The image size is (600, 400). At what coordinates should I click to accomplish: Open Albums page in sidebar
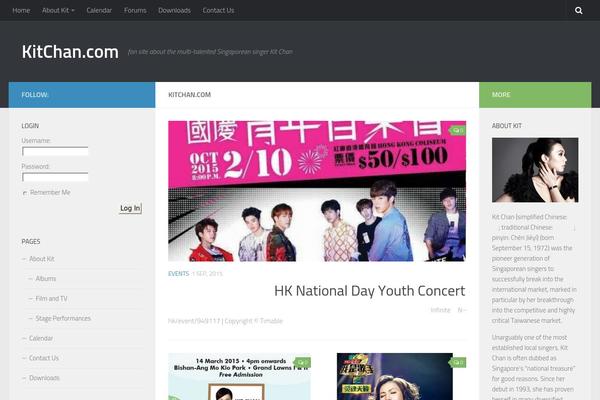tap(46, 279)
